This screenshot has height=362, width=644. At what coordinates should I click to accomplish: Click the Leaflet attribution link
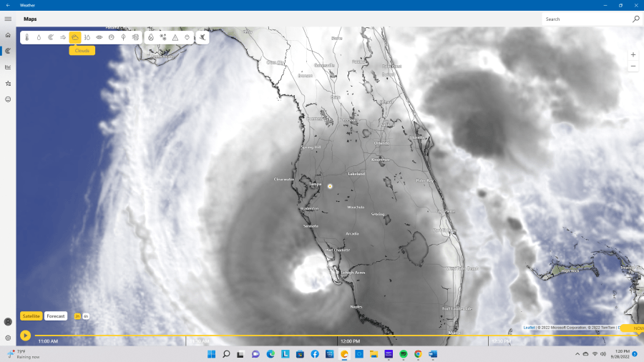[529, 327]
